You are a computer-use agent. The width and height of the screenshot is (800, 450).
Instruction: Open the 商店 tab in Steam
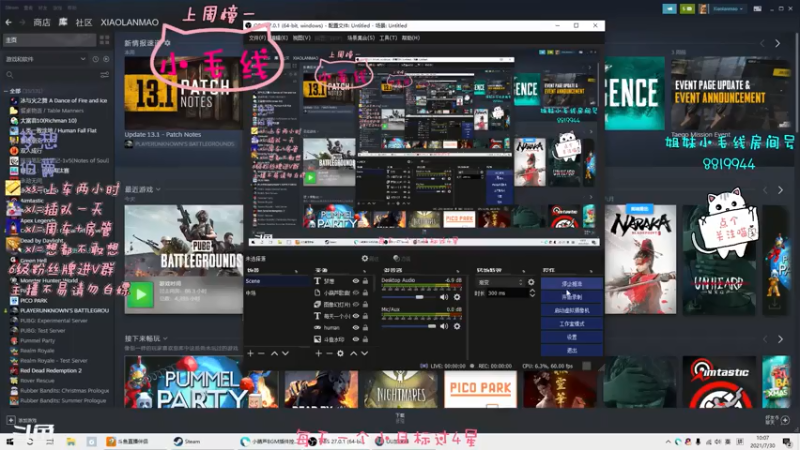[x=42, y=22]
